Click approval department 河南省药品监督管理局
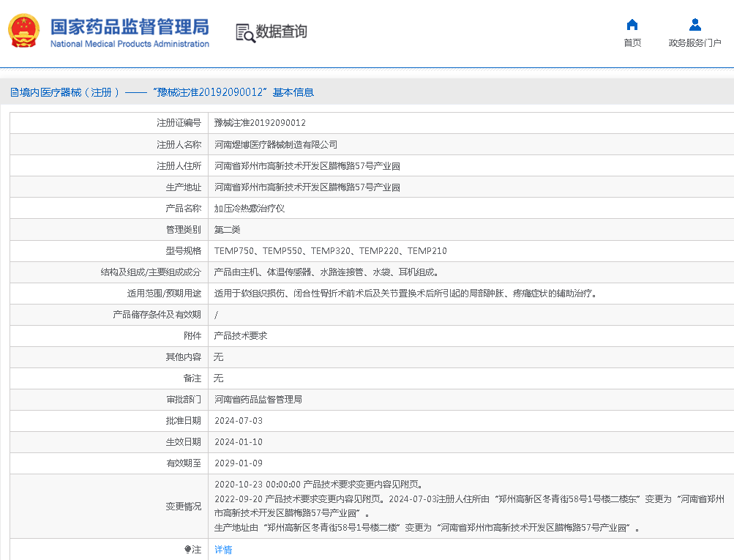This screenshot has width=734, height=560. coord(258,399)
